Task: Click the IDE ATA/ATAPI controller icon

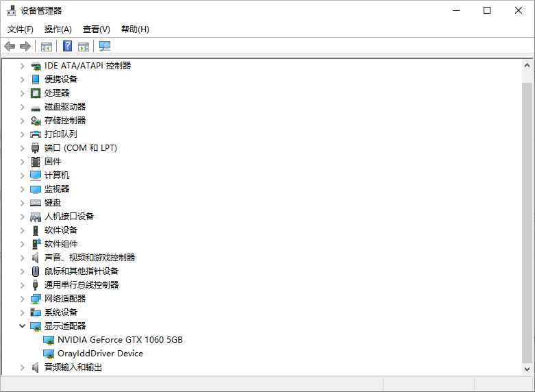Action: pyautogui.click(x=36, y=66)
